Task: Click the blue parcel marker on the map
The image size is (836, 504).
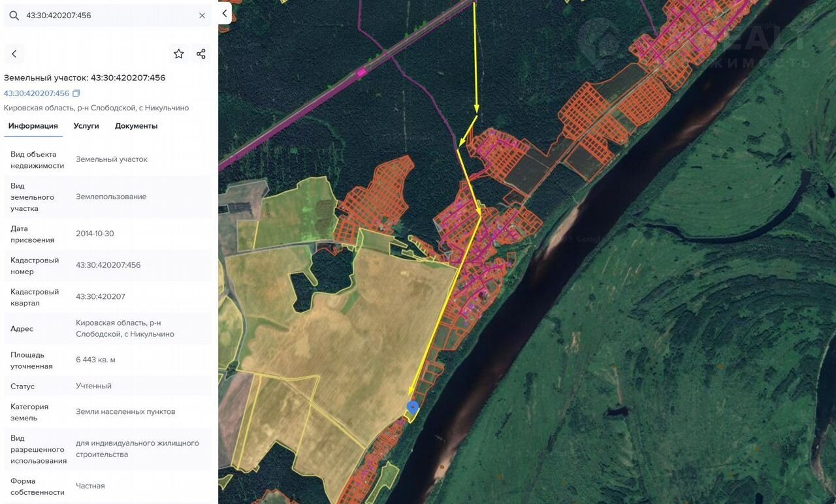Action: (x=412, y=407)
